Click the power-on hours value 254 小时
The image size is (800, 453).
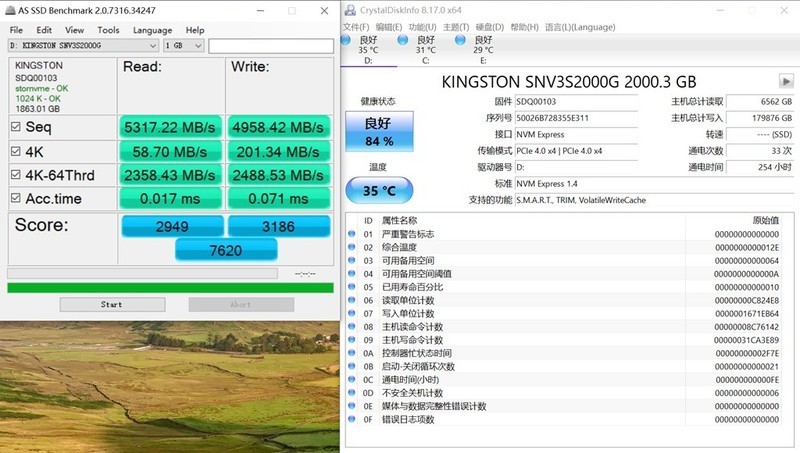pyautogui.click(x=760, y=167)
